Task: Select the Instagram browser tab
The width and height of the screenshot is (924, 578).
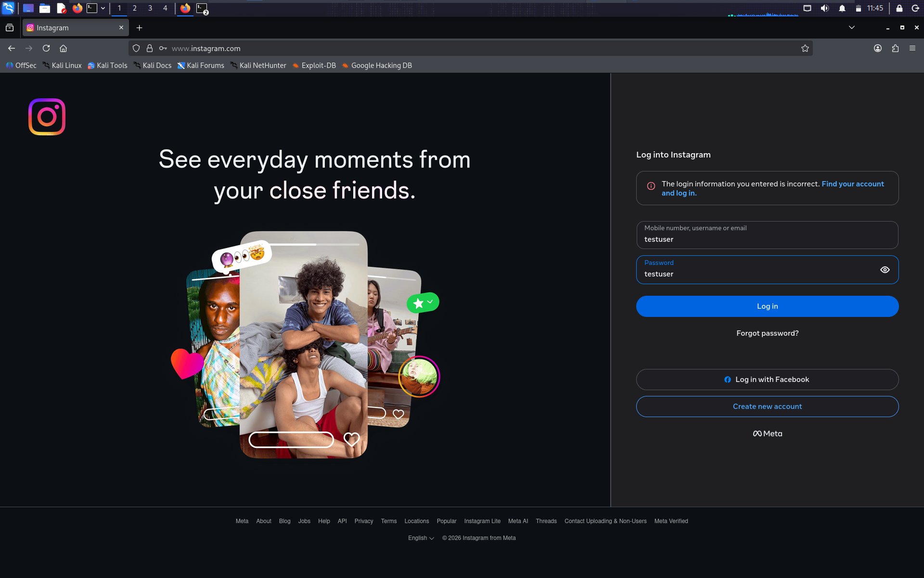Action: (x=76, y=28)
